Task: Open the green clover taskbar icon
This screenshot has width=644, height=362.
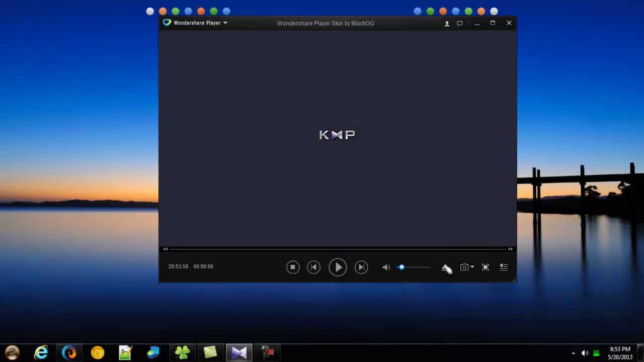Action: (182, 352)
